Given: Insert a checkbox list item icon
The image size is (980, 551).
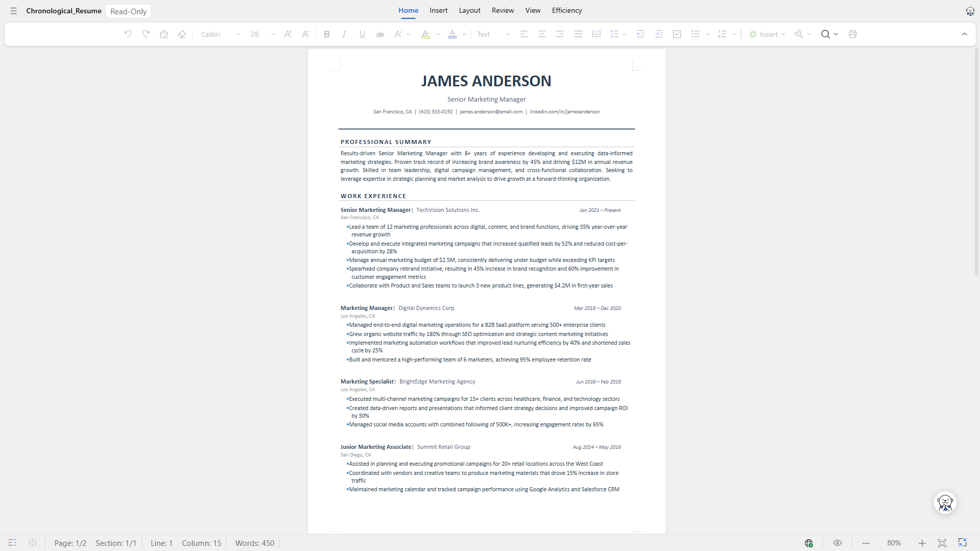Looking at the screenshot, I should pyautogui.click(x=677, y=34).
